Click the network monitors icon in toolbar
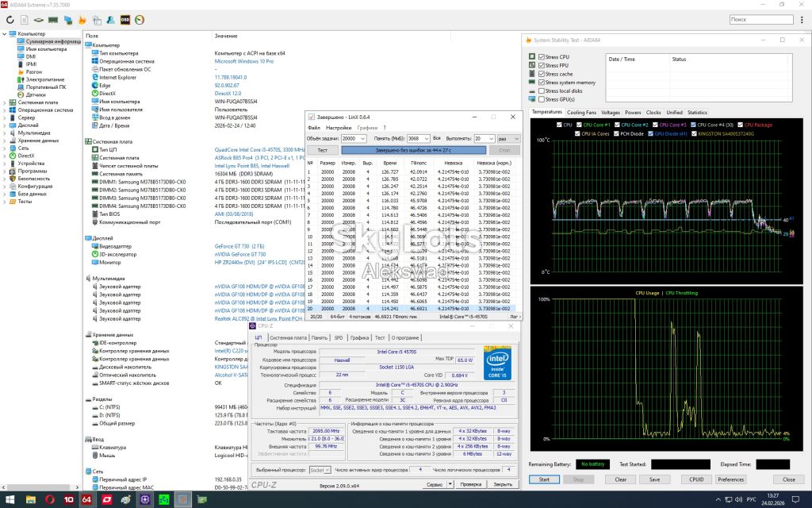Image resolution: width=812 pixels, height=508 pixels. (x=68, y=20)
